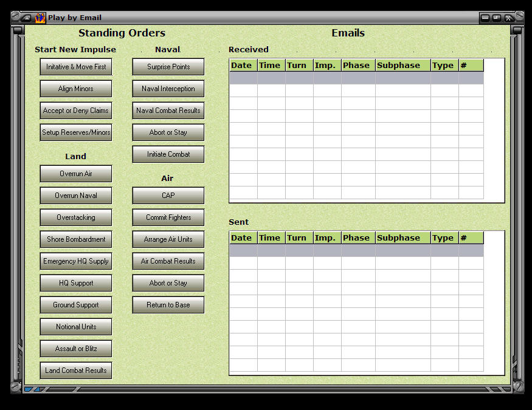Screen dimensions: 532x410
Task: Click Naval Combat Results button
Action: 168,111
